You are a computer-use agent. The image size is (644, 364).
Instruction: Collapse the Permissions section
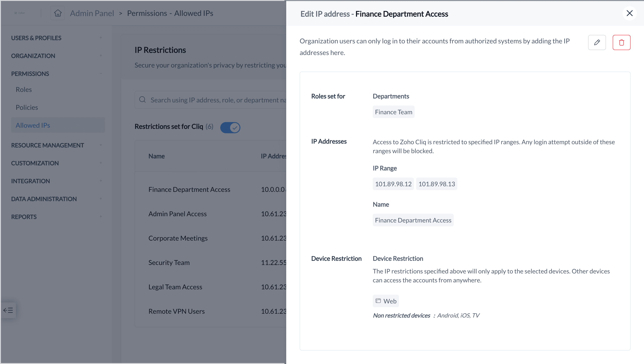[101, 74]
